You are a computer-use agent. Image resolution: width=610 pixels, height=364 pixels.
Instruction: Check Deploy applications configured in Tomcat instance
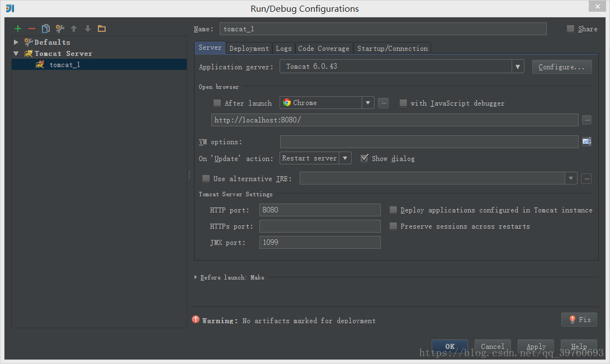click(393, 210)
